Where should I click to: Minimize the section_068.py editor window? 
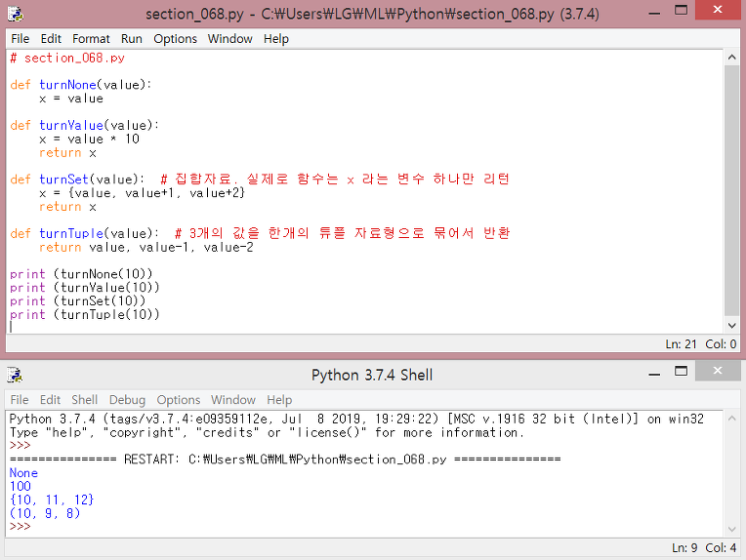coord(654,13)
